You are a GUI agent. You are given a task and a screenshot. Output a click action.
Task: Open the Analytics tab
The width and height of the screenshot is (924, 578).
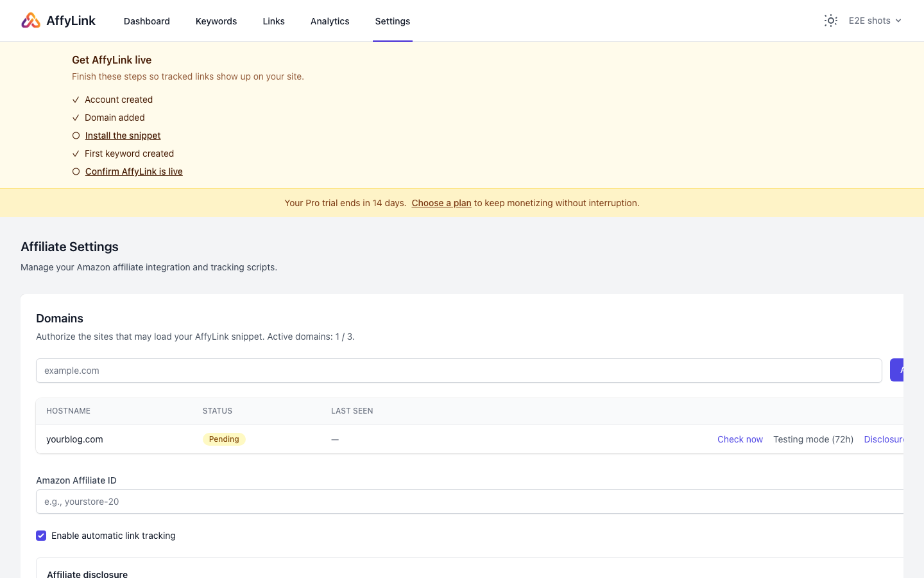(x=330, y=21)
